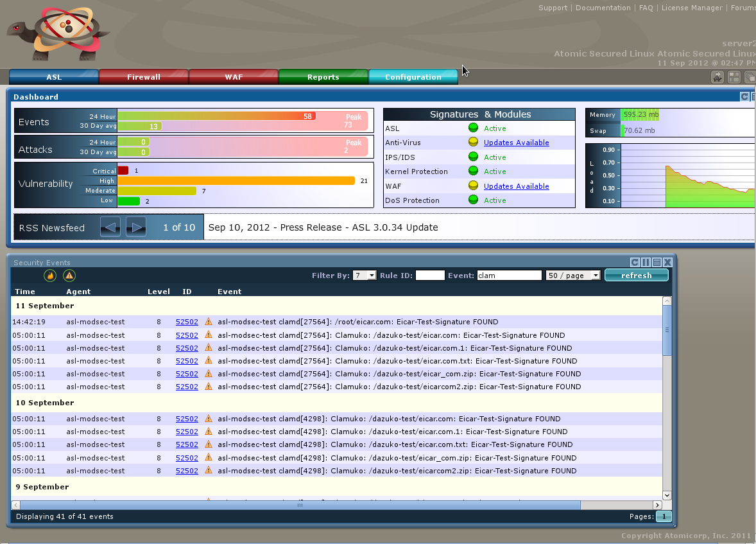The height and width of the screenshot is (544, 756).
Task: Show previous RSS Newsfeed item
Action: 110,227
